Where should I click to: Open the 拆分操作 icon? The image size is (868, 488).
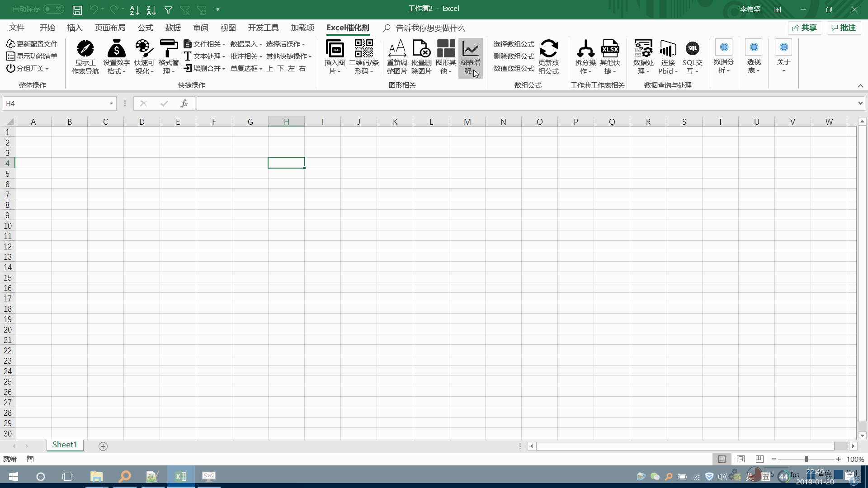coord(585,48)
